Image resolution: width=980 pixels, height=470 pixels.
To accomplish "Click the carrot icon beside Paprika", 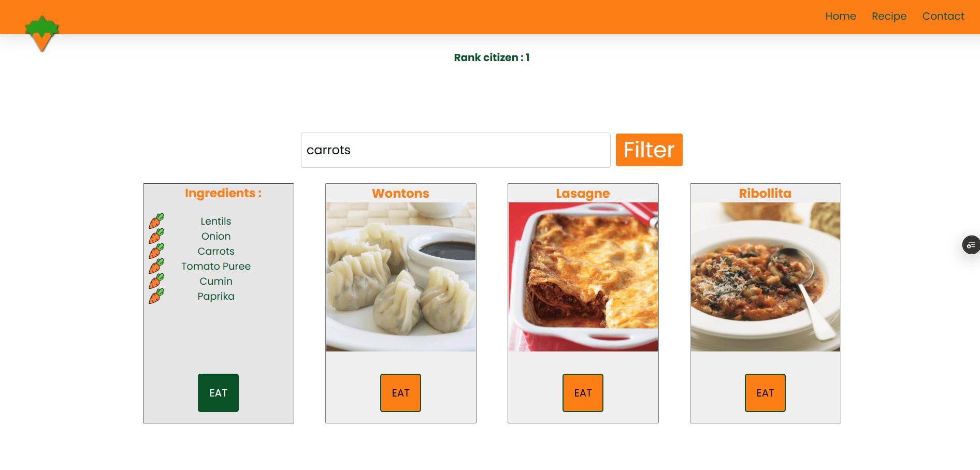I will (x=156, y=296).
